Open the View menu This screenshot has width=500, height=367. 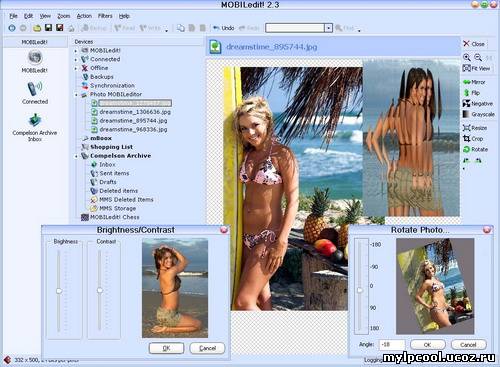tap(45, 16)
